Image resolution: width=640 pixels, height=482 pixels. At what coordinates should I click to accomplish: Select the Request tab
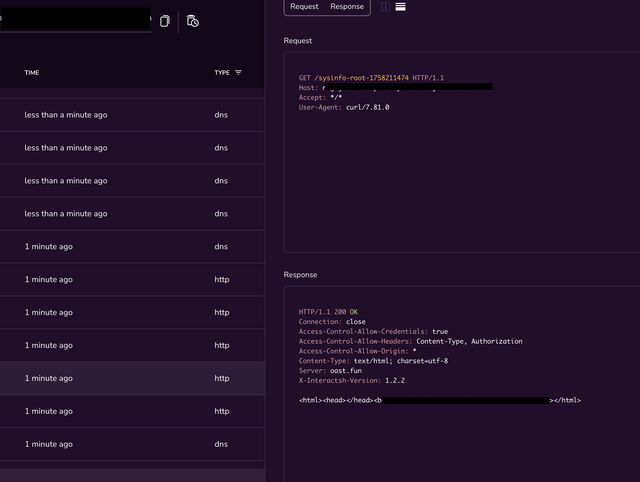pos(304,7)
